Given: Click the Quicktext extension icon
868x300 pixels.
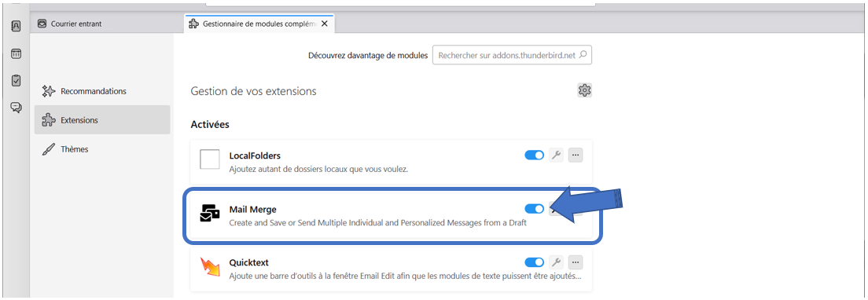Looking at the screenshot, I should (x=210, y=267).
